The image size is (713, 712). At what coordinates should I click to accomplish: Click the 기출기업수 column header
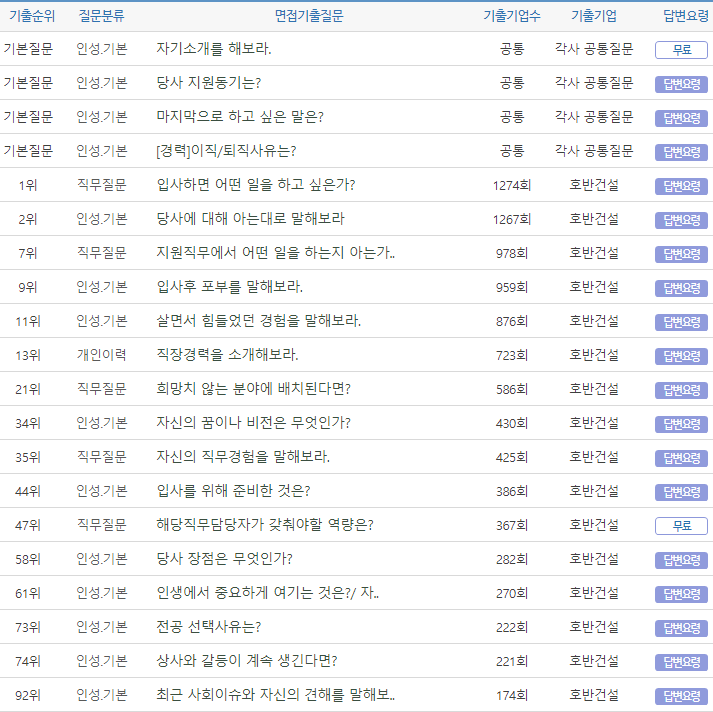click(x=511, y=16)
